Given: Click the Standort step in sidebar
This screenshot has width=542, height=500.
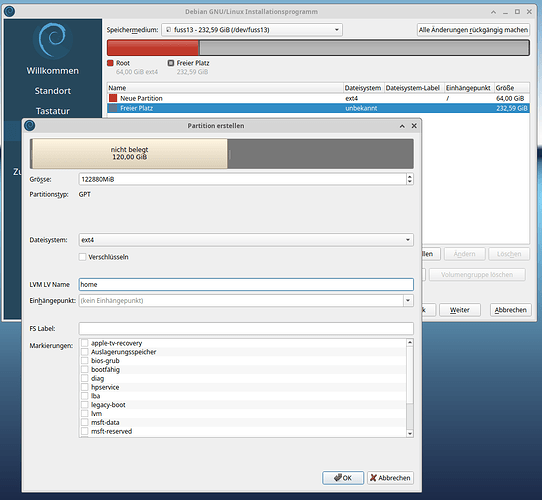Looking at the screenshot, I should pos(53,91).
